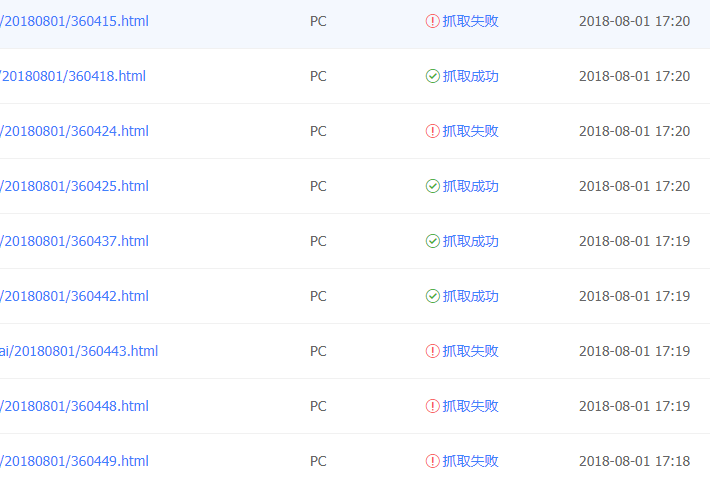Click 抓取成功 status text for 360442.html

point(471,296)
